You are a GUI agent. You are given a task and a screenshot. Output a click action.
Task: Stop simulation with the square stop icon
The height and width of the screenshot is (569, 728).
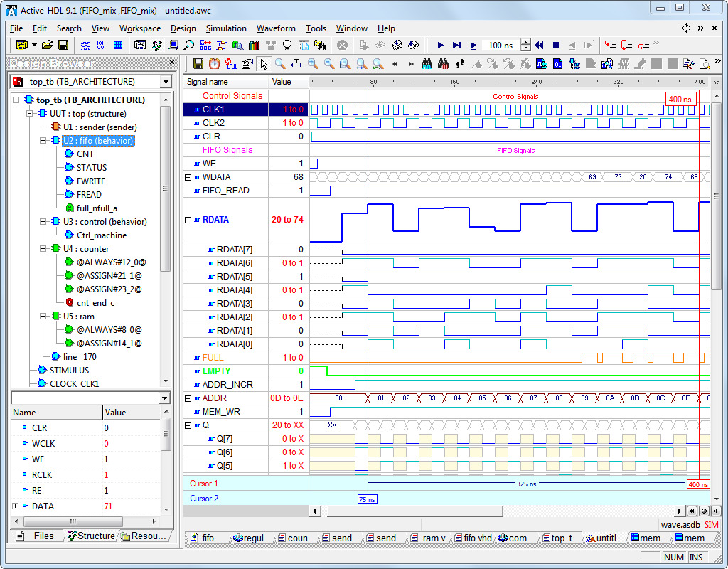556,46
